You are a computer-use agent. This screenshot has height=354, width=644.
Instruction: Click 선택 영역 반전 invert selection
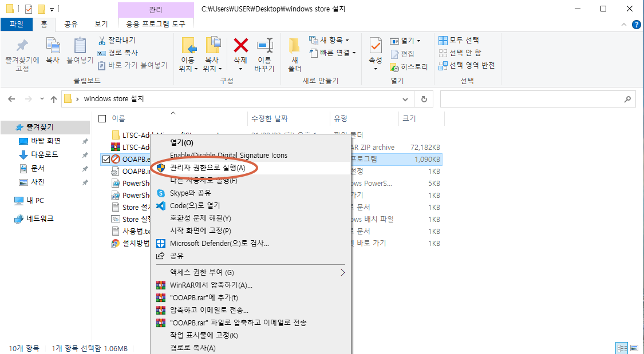tap(467, 65)
